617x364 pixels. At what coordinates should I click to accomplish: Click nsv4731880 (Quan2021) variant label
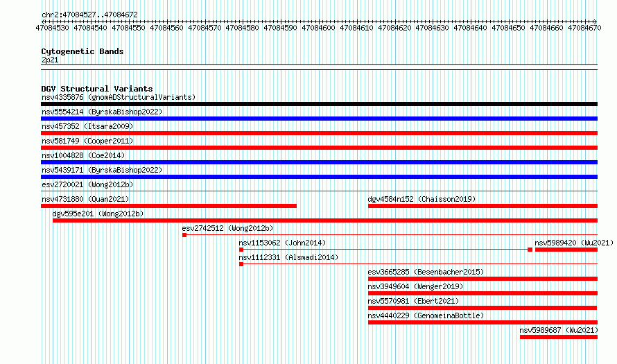[x=85, y=199]
